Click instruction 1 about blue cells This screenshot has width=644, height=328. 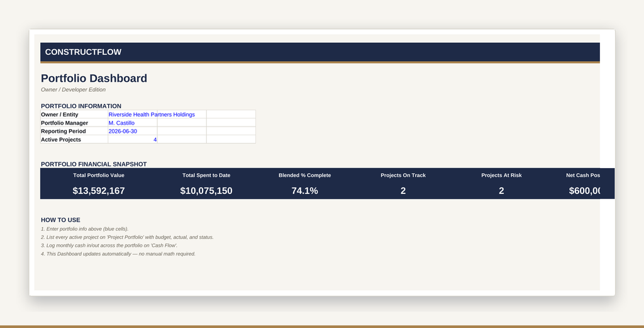(x=85, y=229)
